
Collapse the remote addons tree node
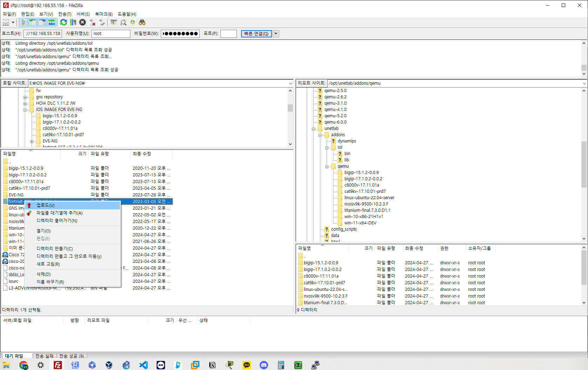click(320, 135)
